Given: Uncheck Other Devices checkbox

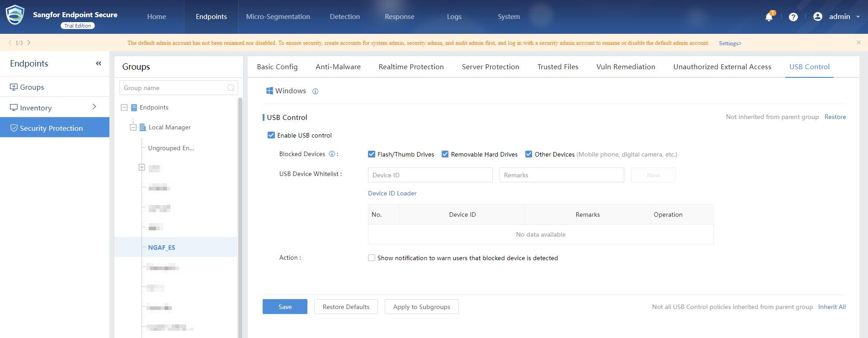Looking at the screenshot, I should tap(528, 154).
